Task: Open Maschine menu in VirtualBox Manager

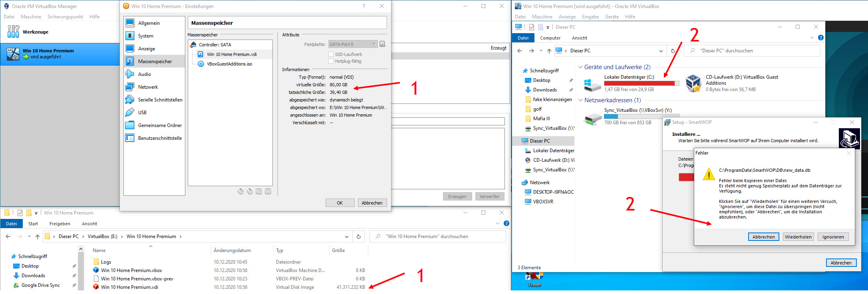Action: (31, 17)
